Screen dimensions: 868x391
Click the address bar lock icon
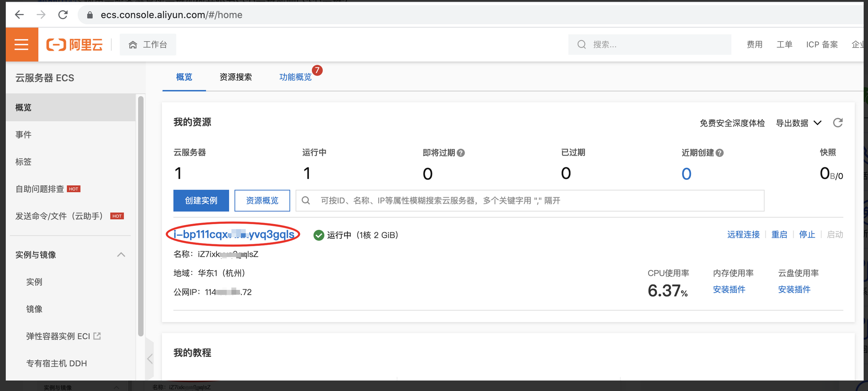click(x=90, y=15)
